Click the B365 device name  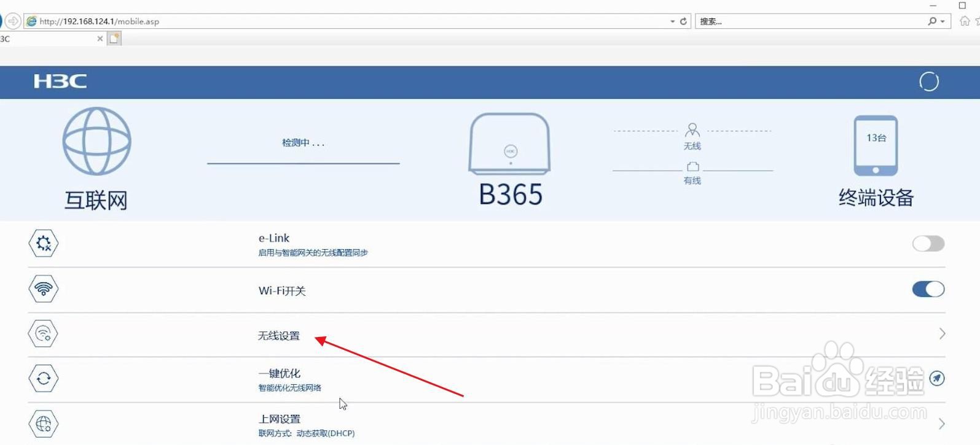click(x=511, y=195)
